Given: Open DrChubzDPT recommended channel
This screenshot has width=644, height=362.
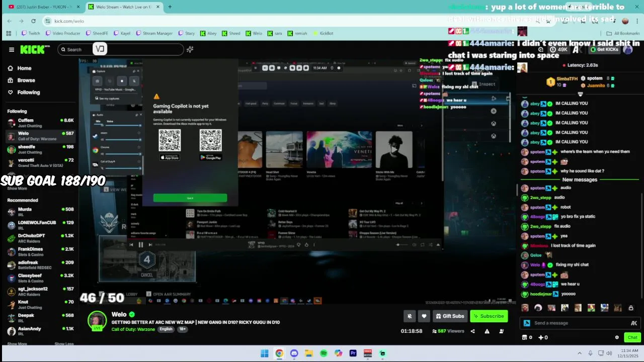Looking at the screenshot, I should coord(40,238).
